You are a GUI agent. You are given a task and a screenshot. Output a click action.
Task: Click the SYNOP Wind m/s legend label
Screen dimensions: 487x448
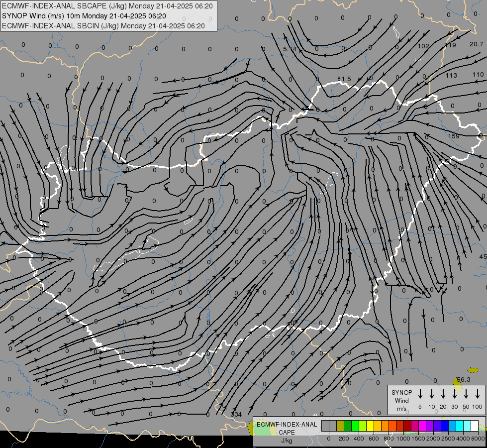click(401, 400)
